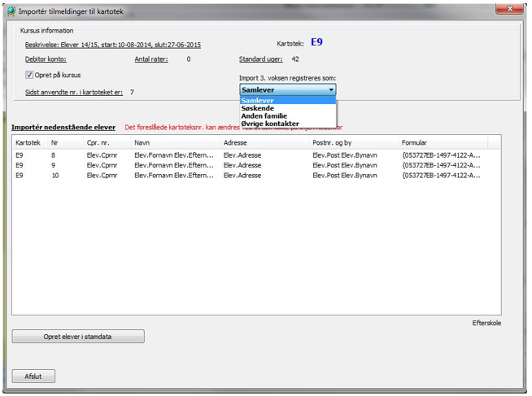Click the Antal rater label

point(151,59)
